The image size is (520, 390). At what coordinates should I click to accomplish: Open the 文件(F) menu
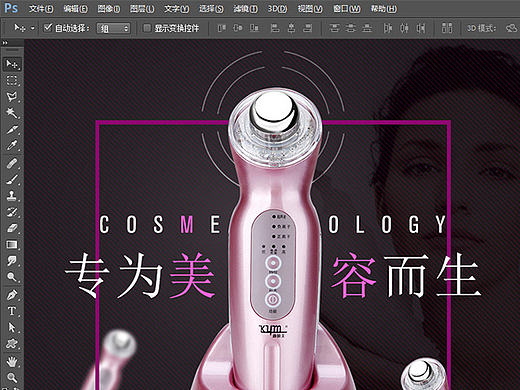(41, 8)
